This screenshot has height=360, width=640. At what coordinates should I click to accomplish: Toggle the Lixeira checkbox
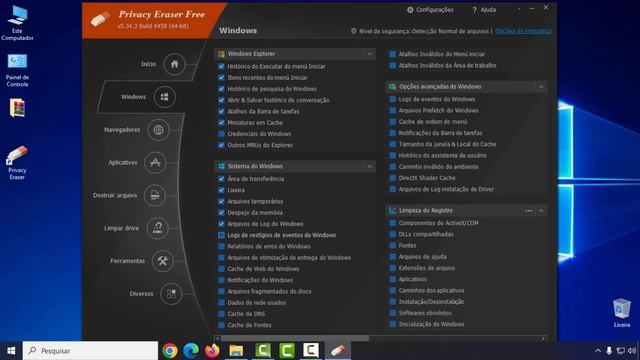click(222, 190)
